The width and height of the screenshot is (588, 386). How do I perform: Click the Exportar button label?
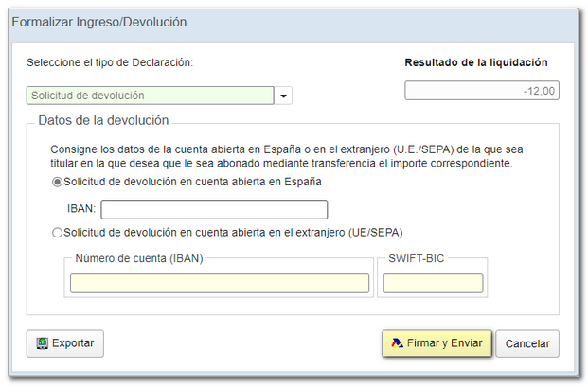point(73,342)
